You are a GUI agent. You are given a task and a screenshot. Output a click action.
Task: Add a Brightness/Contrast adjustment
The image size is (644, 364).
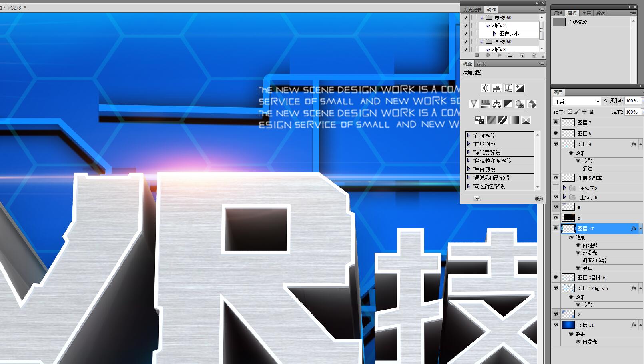485,88
